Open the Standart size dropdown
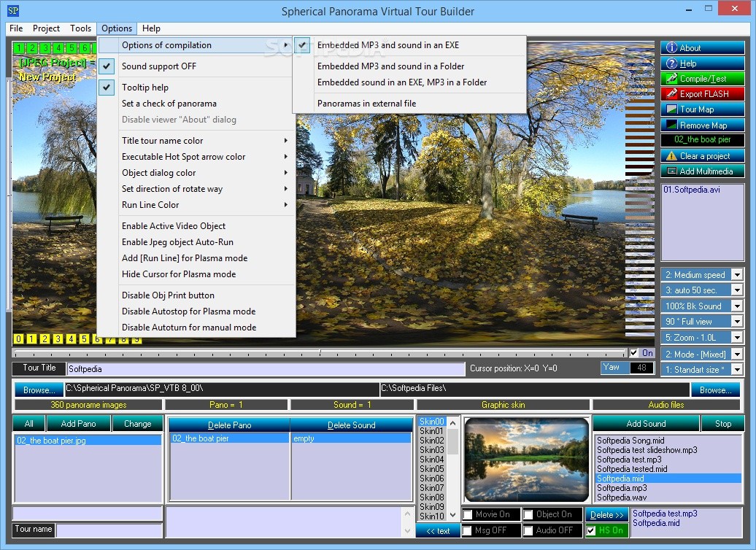The width and height of the screenshot is (756, 550). coord(737,370)
